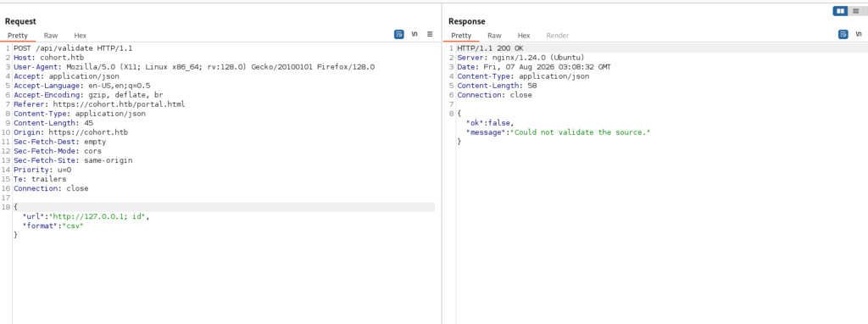
Task: Click the "Could not validate the source." message
Action: pyautogui.click(x=580, y=132)
